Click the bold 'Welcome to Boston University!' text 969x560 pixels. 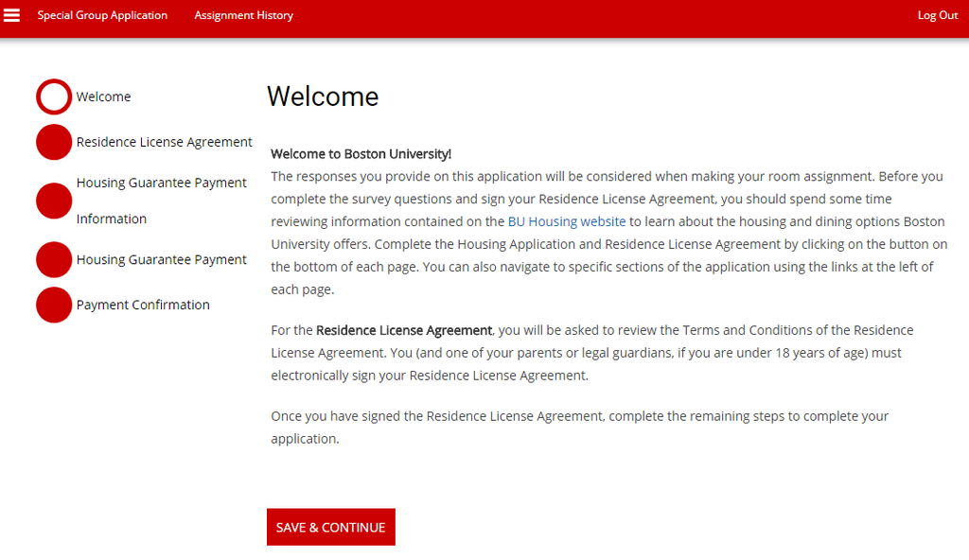point(361,153)
